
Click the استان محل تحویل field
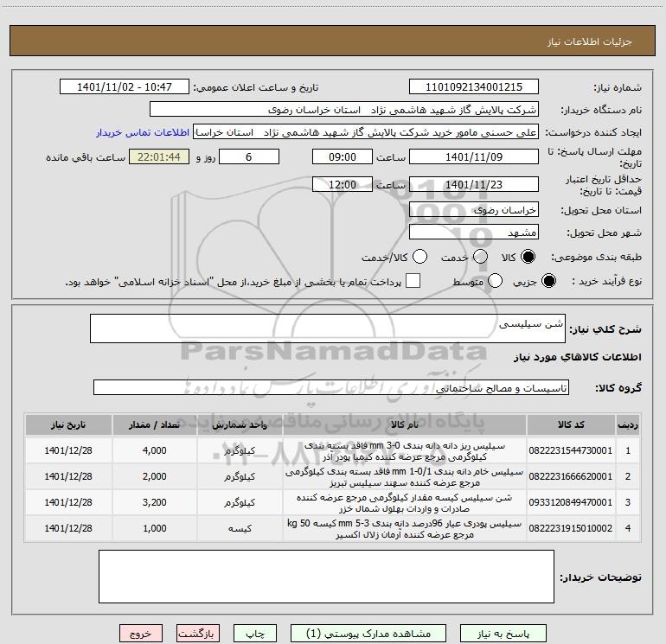pos(473,210)
